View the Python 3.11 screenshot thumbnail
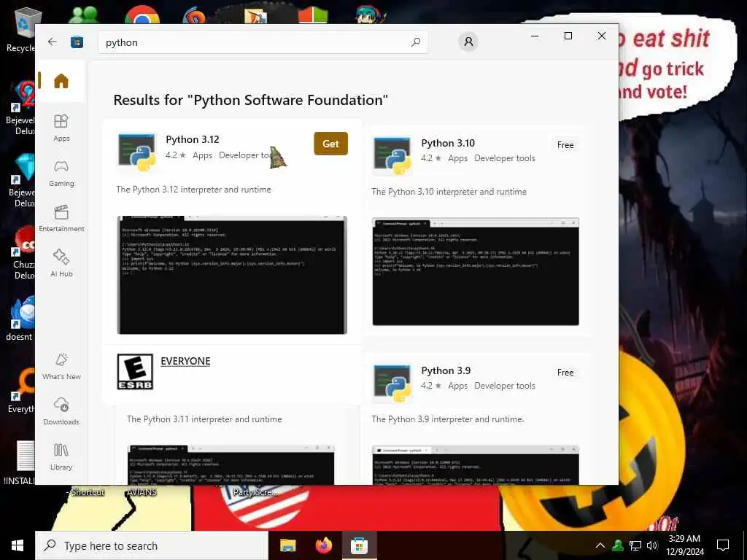Screen dimensions: 747x560 pyautogui.click(x=231, y=464)
